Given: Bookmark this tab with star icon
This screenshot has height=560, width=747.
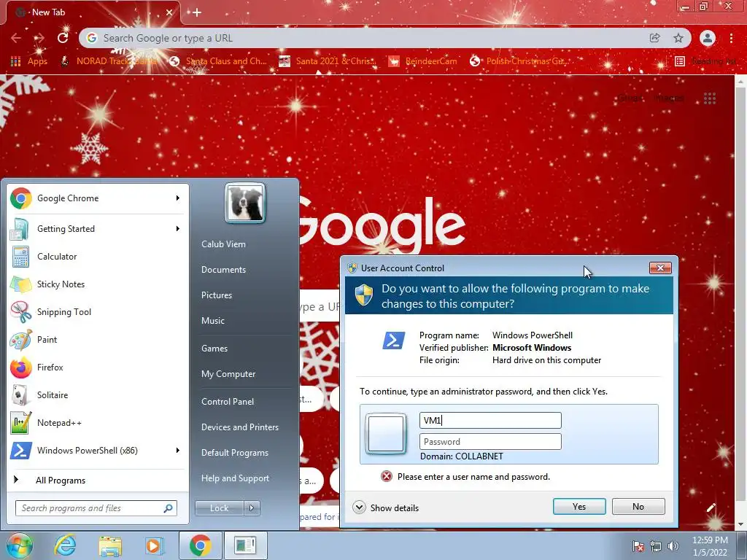Looking at the screenshot, I should click(678, 38).
